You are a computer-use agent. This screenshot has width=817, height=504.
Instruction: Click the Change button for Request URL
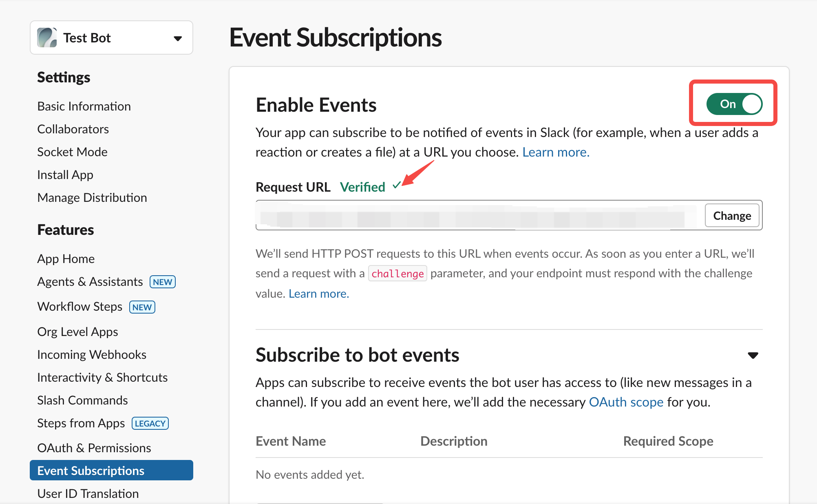(x=732, y=215)
